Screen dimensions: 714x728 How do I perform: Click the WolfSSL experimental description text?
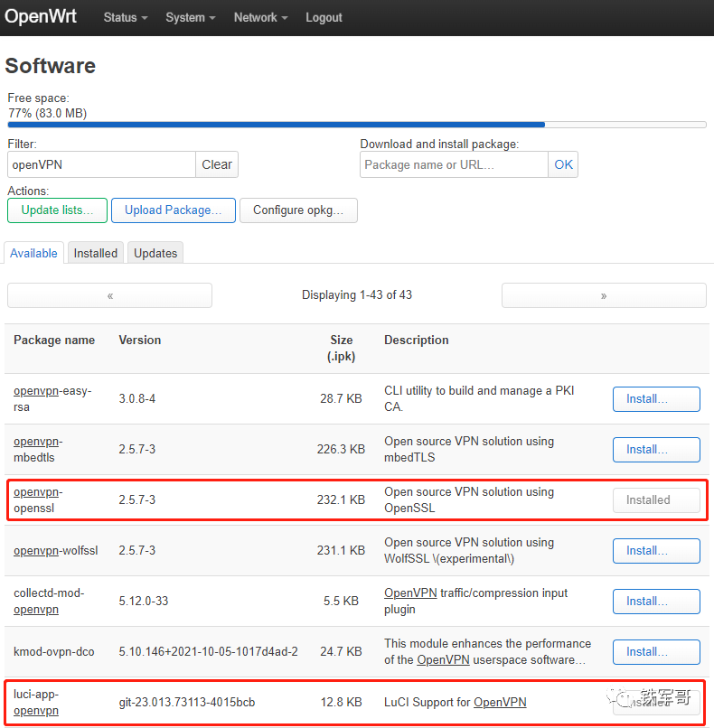469,551
